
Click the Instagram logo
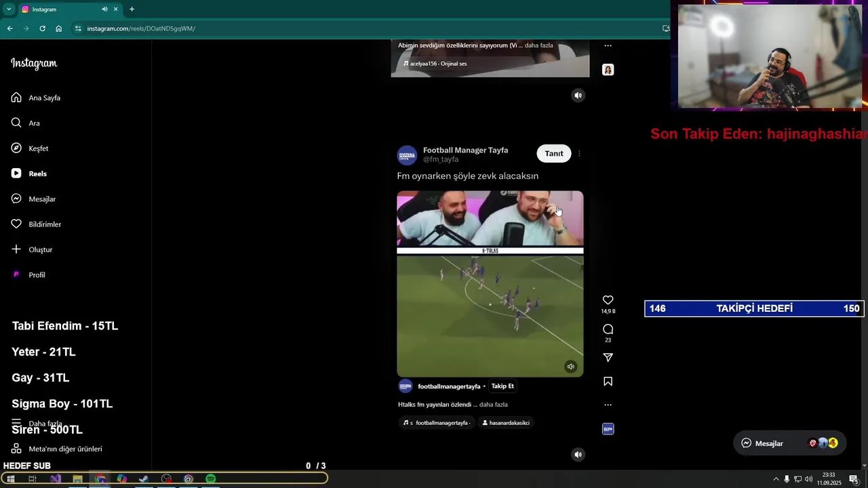click(x=34, y=63)
